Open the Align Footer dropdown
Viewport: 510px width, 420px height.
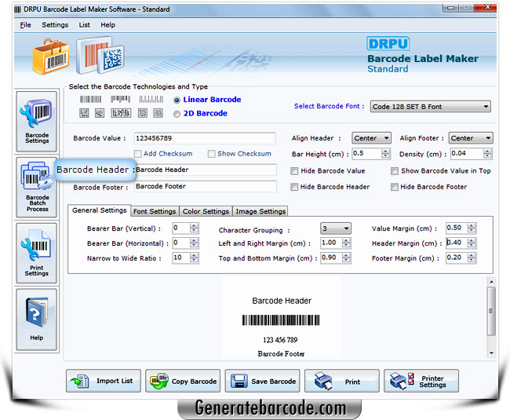[471, 138]
